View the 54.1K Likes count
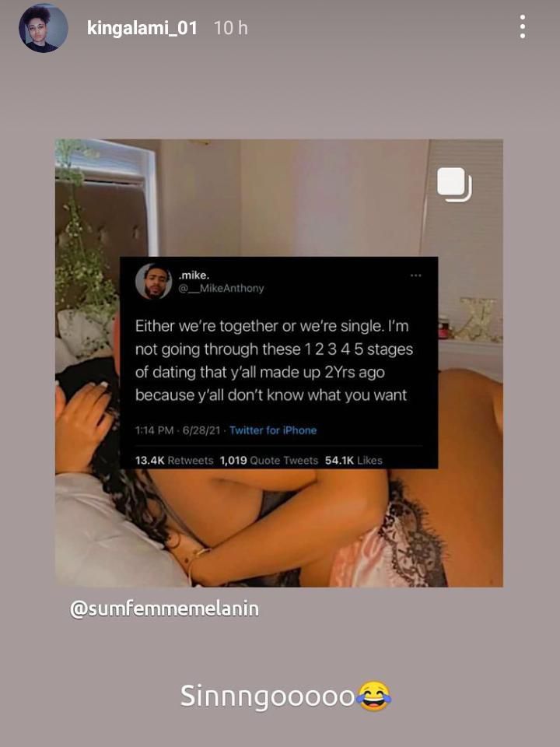Screen dimensions: 560x747 pos(353,460)
